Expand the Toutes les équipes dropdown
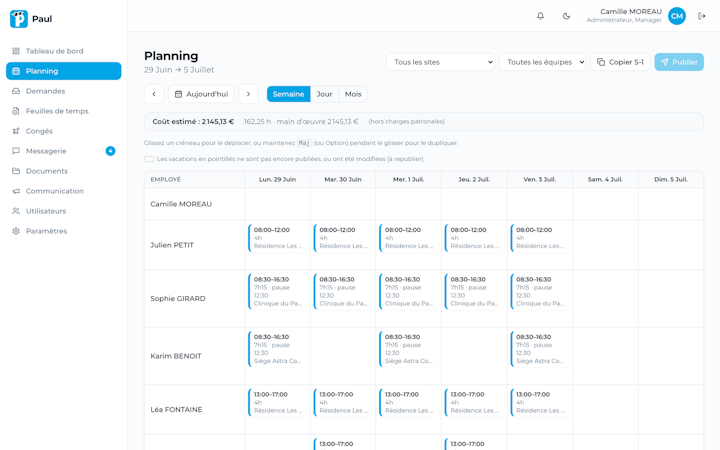The height and width of the screenshot is (450, 720). point(543,62)
